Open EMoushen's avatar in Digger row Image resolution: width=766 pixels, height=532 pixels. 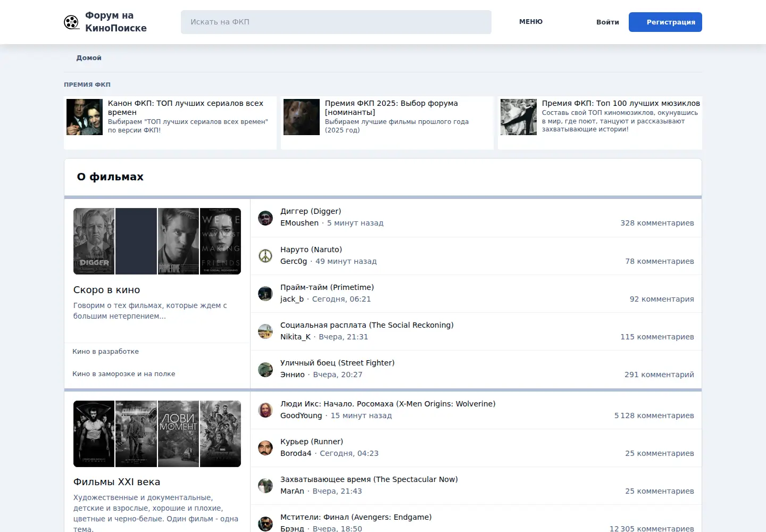coord(265,218)
